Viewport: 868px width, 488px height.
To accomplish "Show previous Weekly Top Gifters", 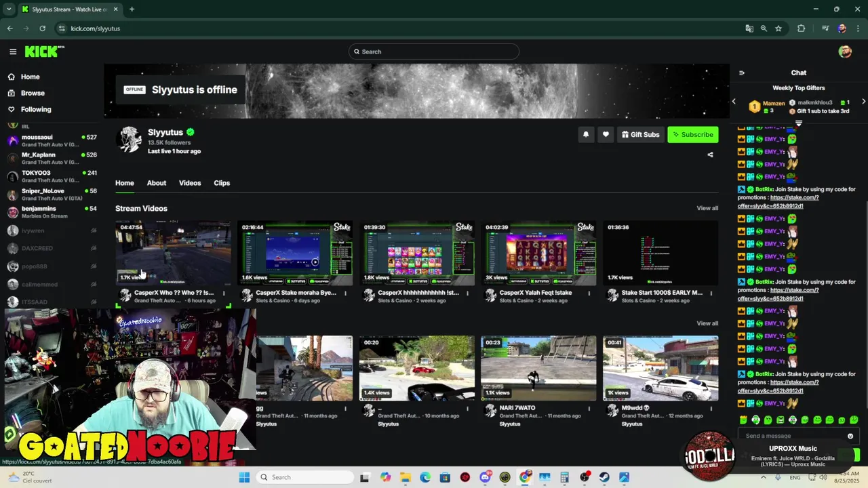I will (x=733, y=102).
